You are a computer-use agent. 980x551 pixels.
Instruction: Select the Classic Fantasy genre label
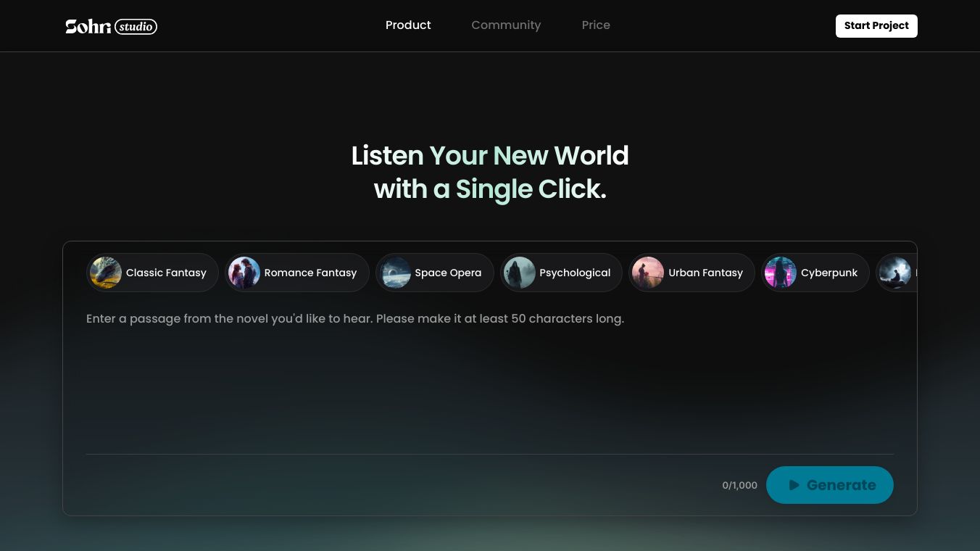click(166, 273)
